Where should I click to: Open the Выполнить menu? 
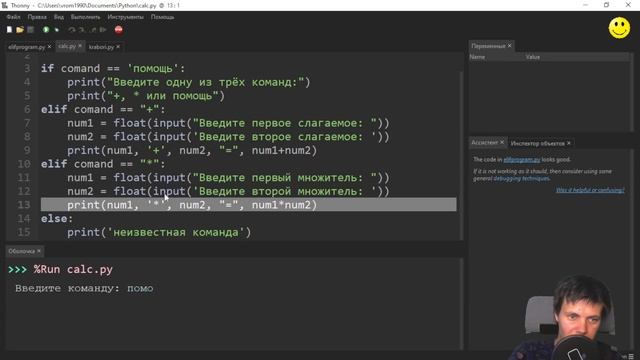[85, 17]
